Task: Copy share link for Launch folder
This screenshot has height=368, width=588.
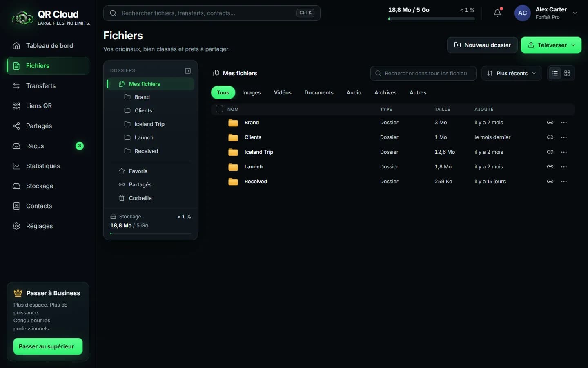Action: click(x=550, y=167)
